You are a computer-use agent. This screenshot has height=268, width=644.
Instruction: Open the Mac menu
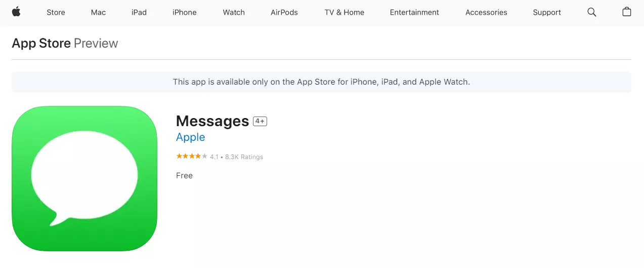(x=98, y=12)
